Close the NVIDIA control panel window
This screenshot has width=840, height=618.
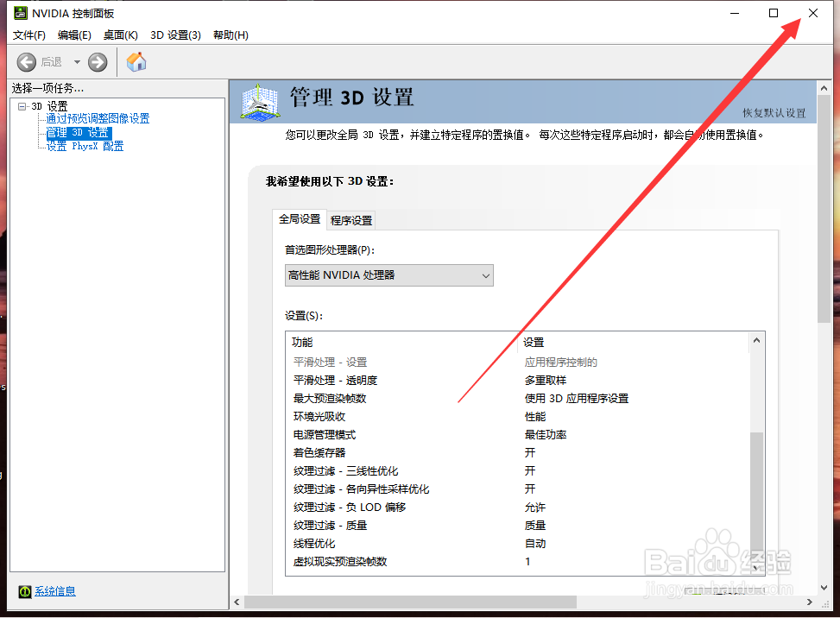[812, 13]
